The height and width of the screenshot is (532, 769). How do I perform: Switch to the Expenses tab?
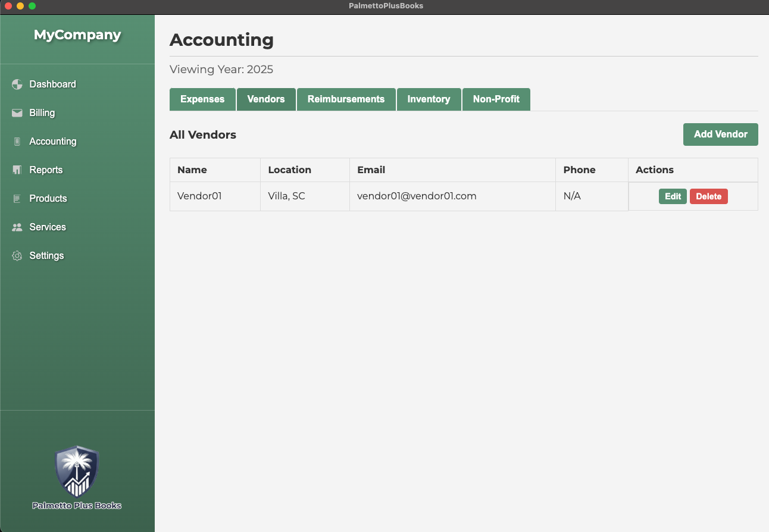point(202,99)
